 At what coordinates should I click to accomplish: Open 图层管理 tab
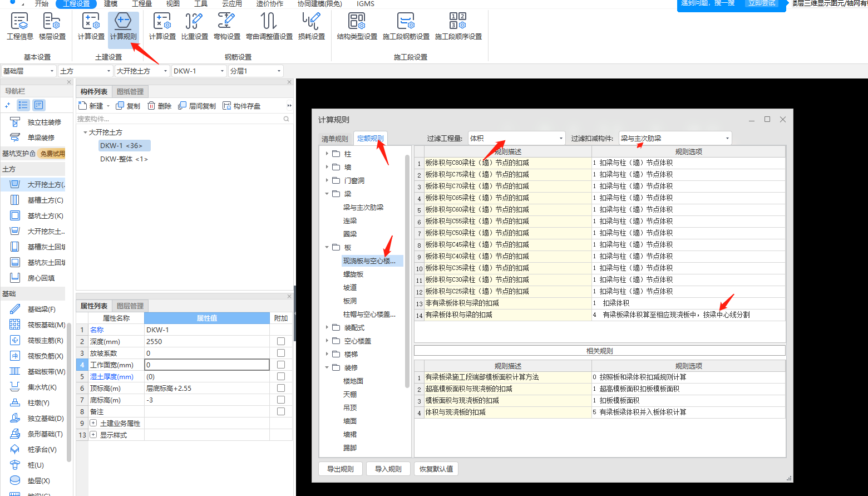click(130, 306)
